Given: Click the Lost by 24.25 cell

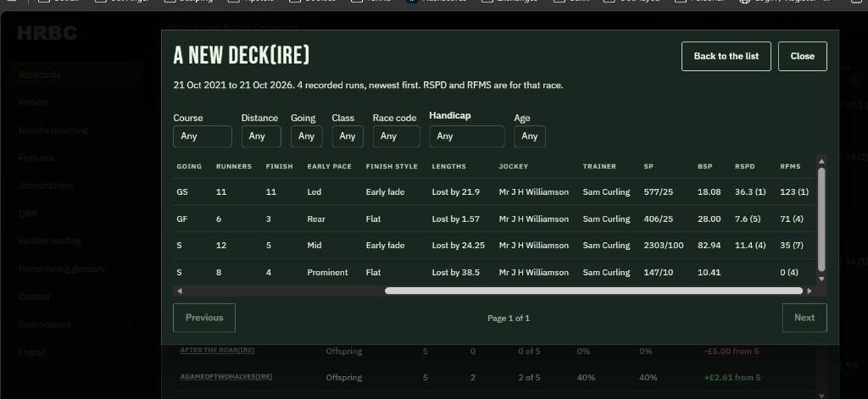Looking at the screenshot, I should click(x=459, y=245).
